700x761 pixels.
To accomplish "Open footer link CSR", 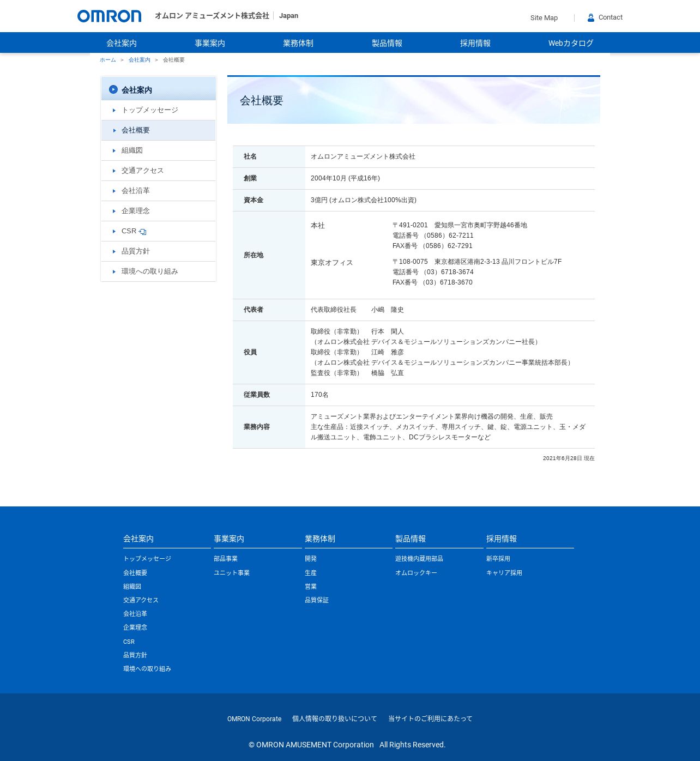I will click(x=129, y=642).
